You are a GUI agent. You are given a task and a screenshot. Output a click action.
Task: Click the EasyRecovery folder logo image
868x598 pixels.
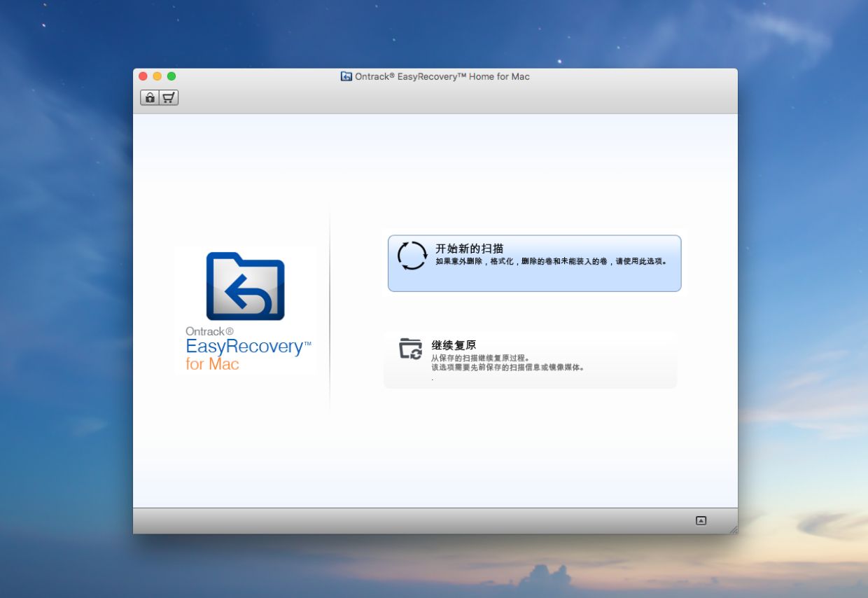pos(245,286)
